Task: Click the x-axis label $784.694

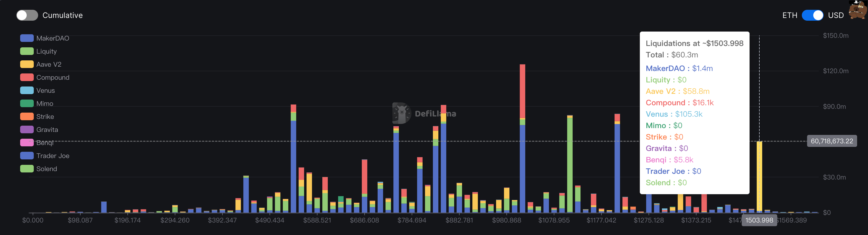Action: (x=412, y=220)
